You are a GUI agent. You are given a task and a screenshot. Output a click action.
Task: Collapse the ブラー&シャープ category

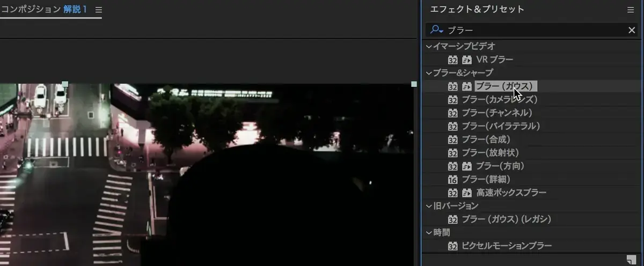point(429,73)
